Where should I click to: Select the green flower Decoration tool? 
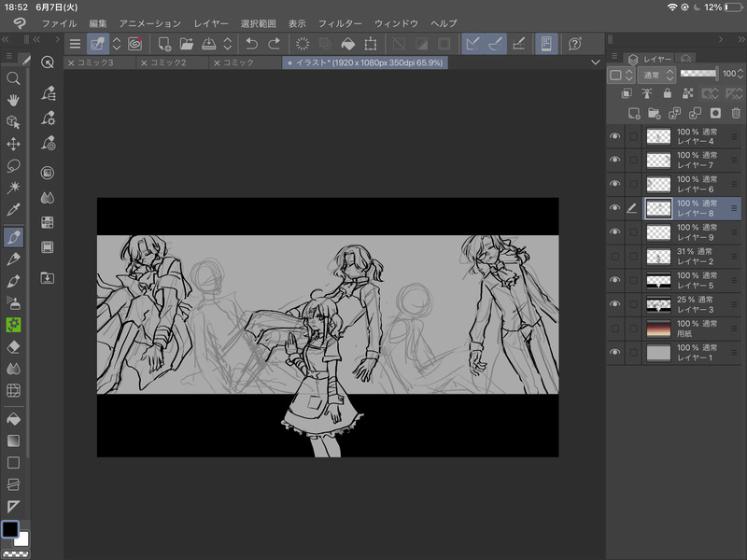(x=13, y=324)
